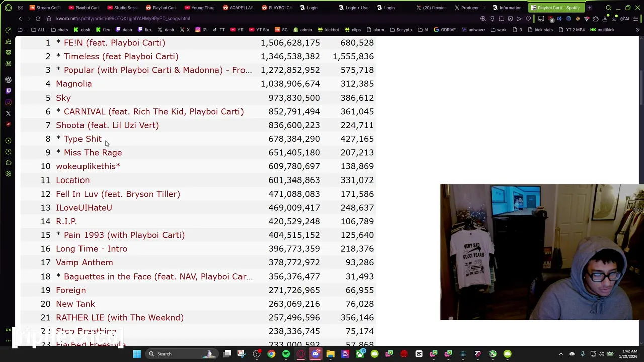The image size is (644, 362).
Task: Open the ILoveUIHateU link
Action: tap(84, 208)
